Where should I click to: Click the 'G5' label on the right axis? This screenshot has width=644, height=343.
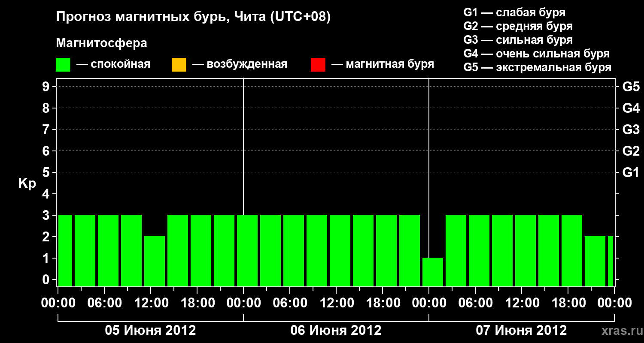(631, 87)
